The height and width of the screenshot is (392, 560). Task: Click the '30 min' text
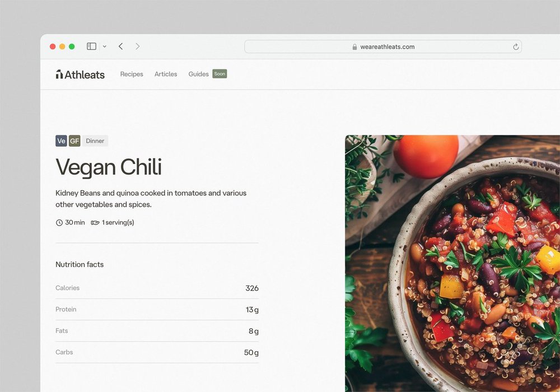(x=75, y=222)
